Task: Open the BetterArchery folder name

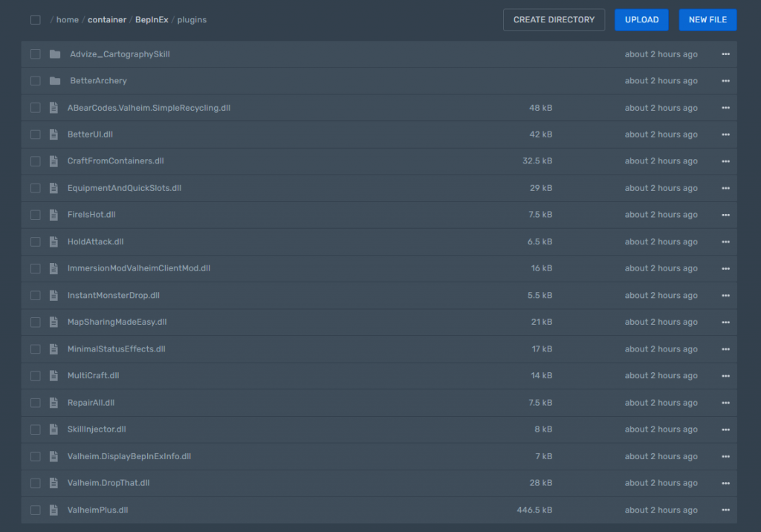Action: tap(99, 80)
